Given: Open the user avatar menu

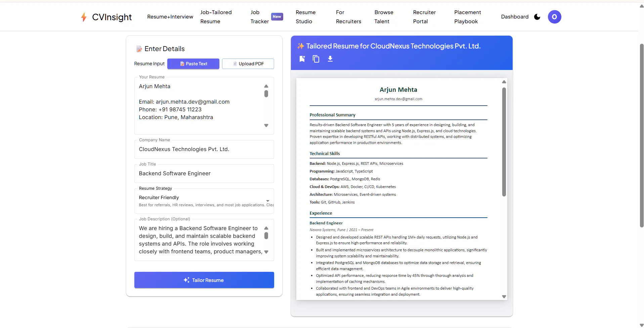Looking at the screenshot, I should [554, 17].
